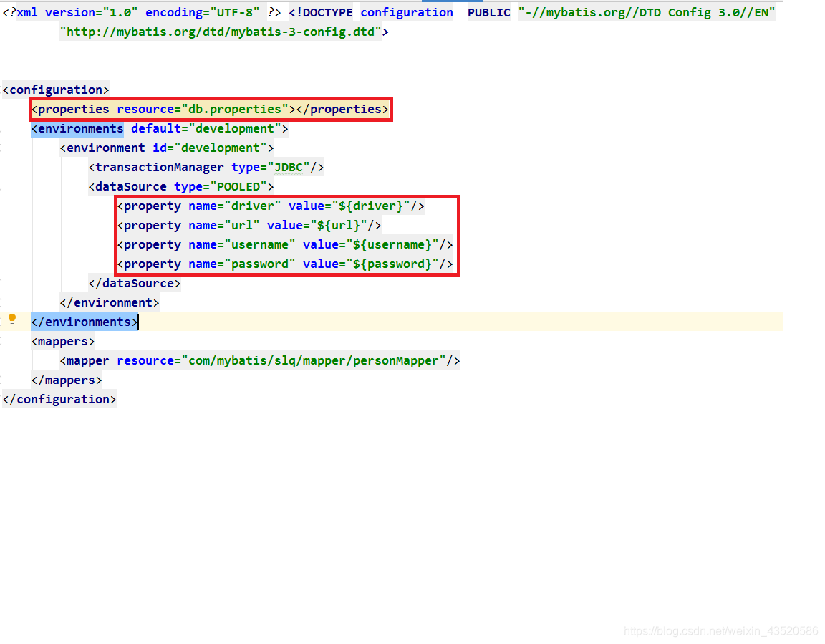Image resolution: width=825 pixels, height=644 pixels.
Task: Click the </environment> closing tag
Action: point(110,303)
